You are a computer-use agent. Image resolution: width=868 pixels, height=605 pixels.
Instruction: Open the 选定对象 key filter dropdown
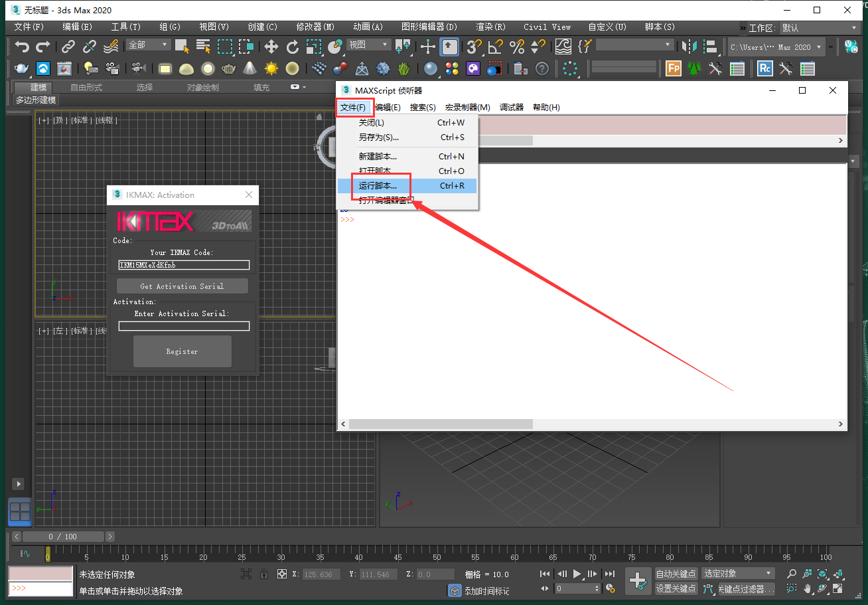click(x=739, y=574)
